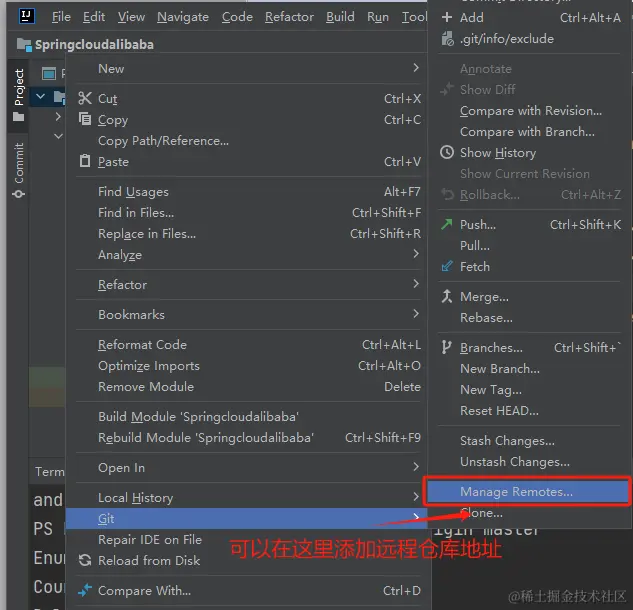Open the Edit menu
This screenshot has width=633, height=610.
94,17
